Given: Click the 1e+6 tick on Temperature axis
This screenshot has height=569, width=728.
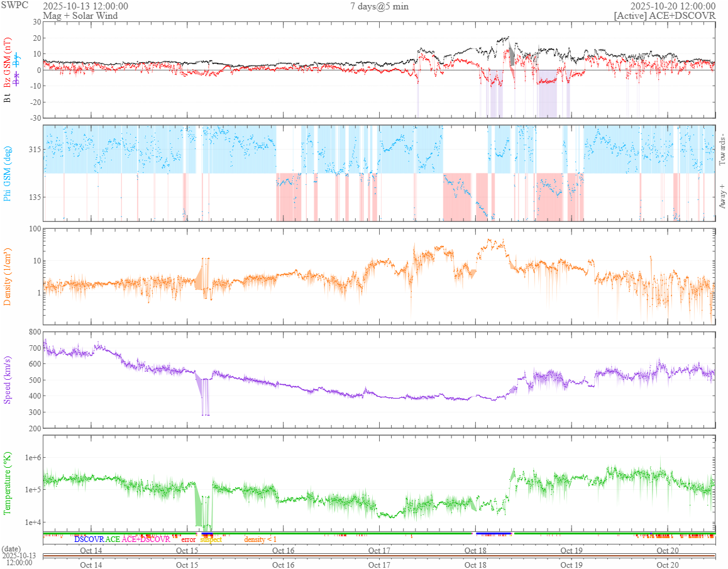Looking at the screenshot, I should click(x=33, y=458).
